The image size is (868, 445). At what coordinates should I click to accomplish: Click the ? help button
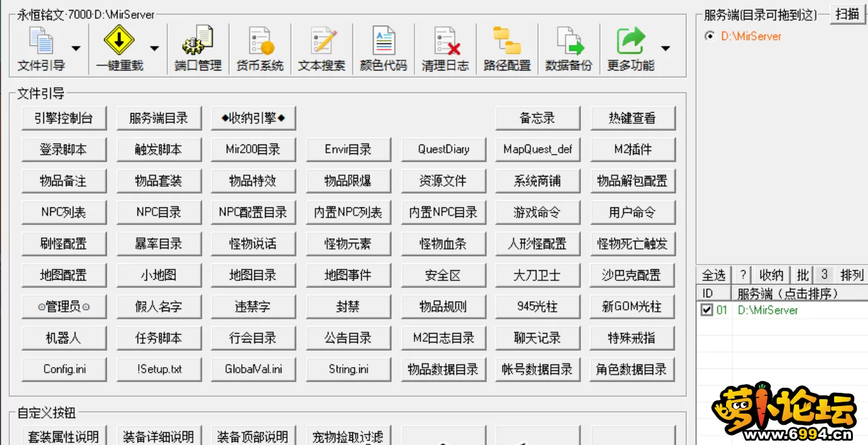[743, 275]
